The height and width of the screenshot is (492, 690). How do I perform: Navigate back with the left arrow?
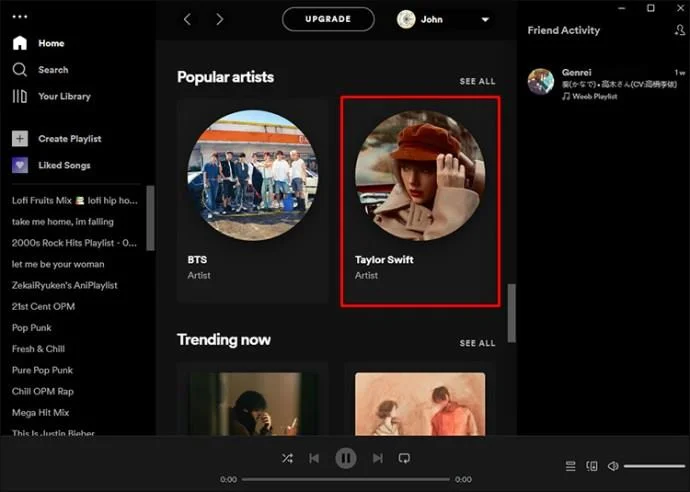click(187, 19)
